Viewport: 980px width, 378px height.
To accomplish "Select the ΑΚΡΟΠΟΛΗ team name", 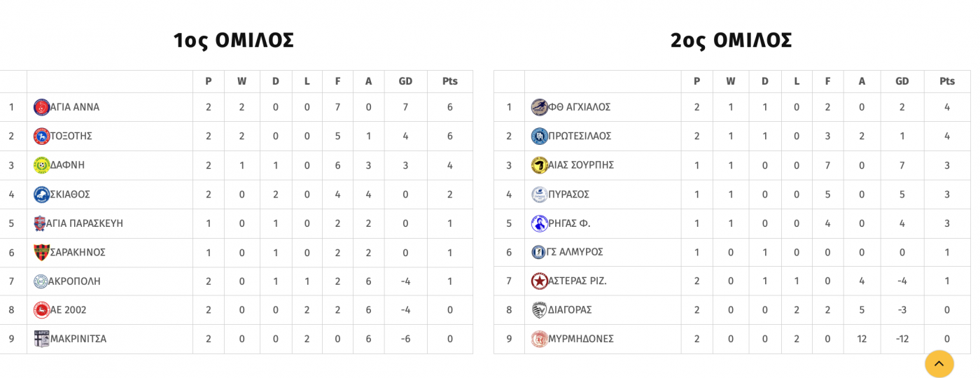I will tap(74, 281).
